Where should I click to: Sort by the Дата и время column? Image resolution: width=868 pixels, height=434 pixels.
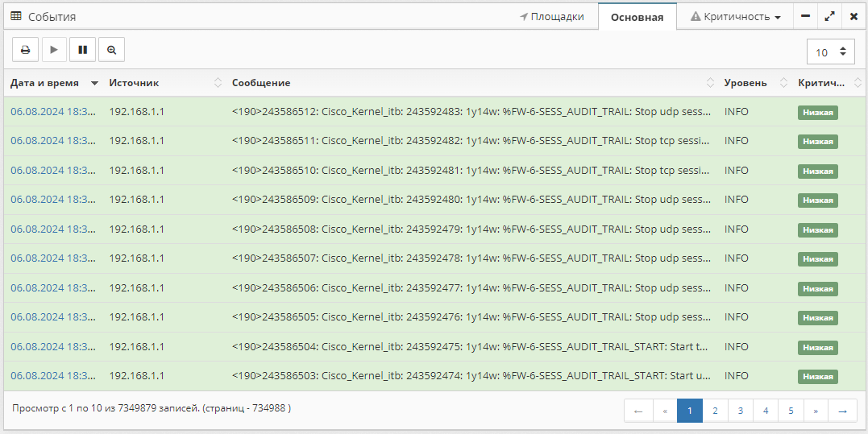pyautogui.click(x=53, y=83)
